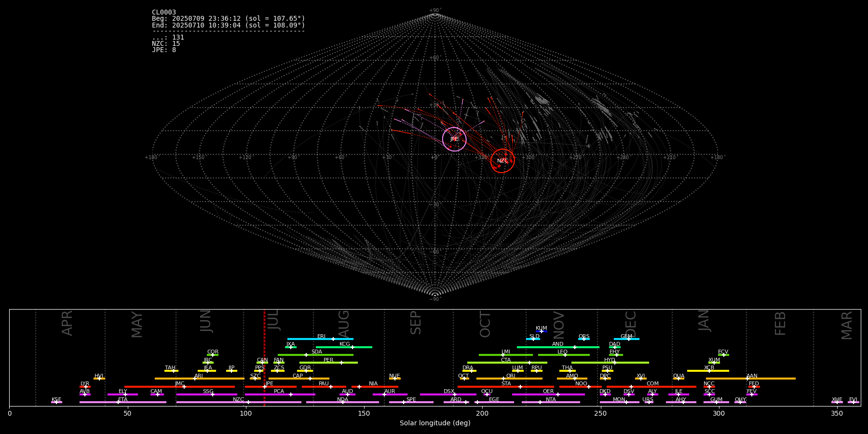Click the DEC month label

pyautogui.click(x=631, y=324)
